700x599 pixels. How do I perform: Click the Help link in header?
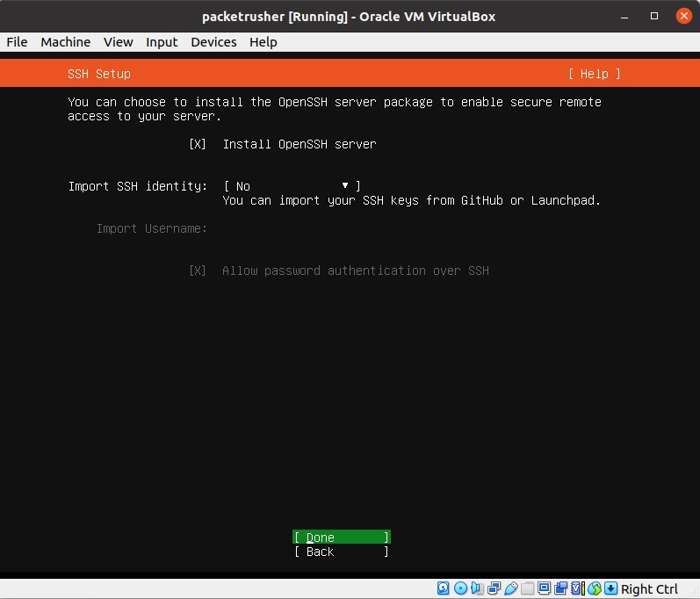point(594,74)
